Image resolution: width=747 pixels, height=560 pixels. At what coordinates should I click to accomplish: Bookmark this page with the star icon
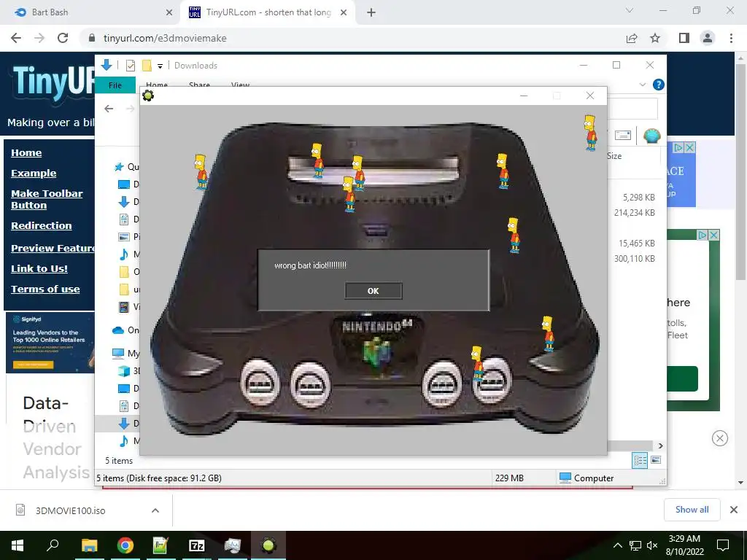[655, 38]
